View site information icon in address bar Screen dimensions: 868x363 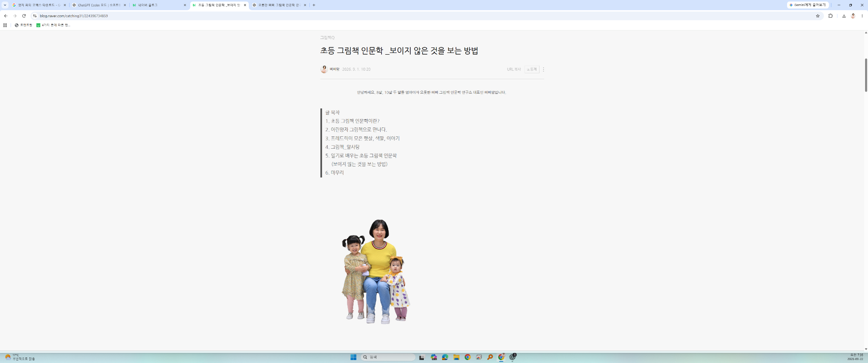pyautogui.click(x=35, y=16)
